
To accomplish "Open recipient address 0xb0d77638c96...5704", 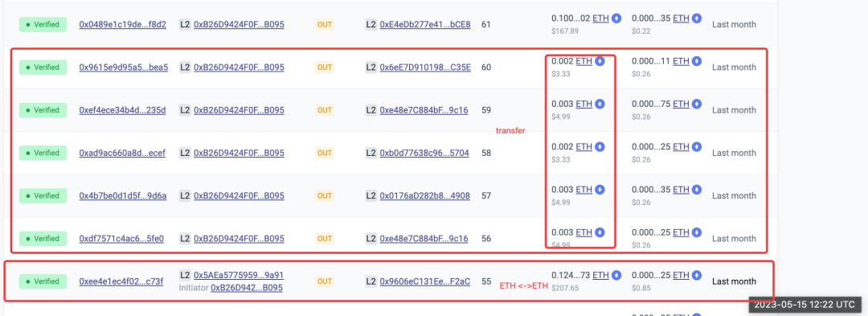I will pos(424,153).
